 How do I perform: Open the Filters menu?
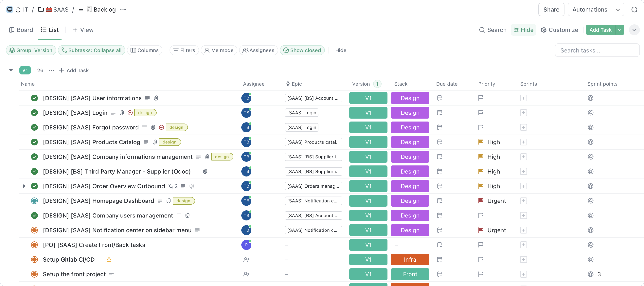[x=184, y=50]
